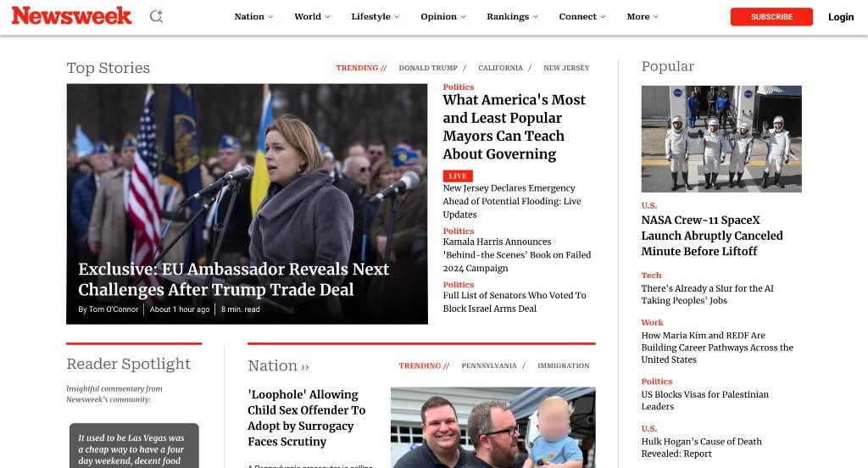Open Hulk Hogan's Cause of Death article
The height and width of the screenshot is (468, 868).
(701, 448)
